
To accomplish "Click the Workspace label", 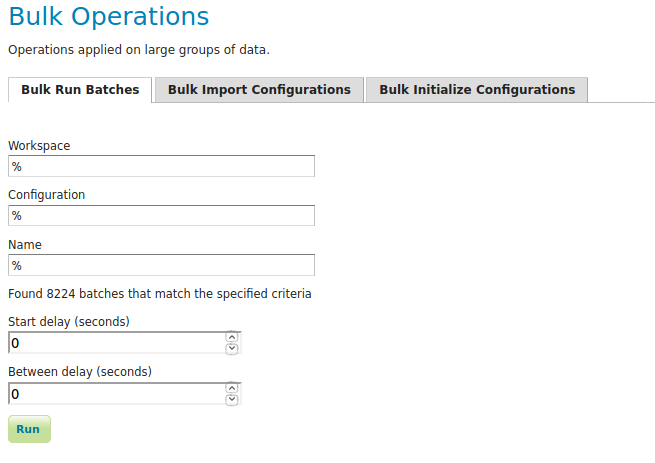I will click(39, 146).
